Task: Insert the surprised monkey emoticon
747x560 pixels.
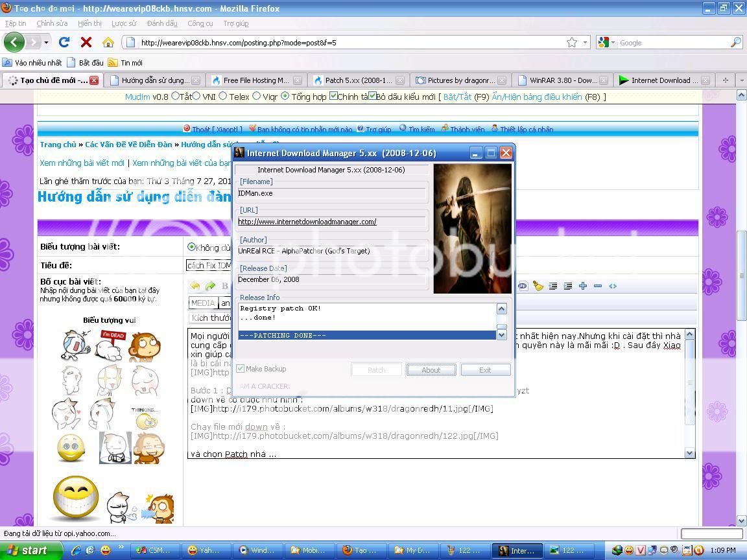Action: tap(145, 347)
